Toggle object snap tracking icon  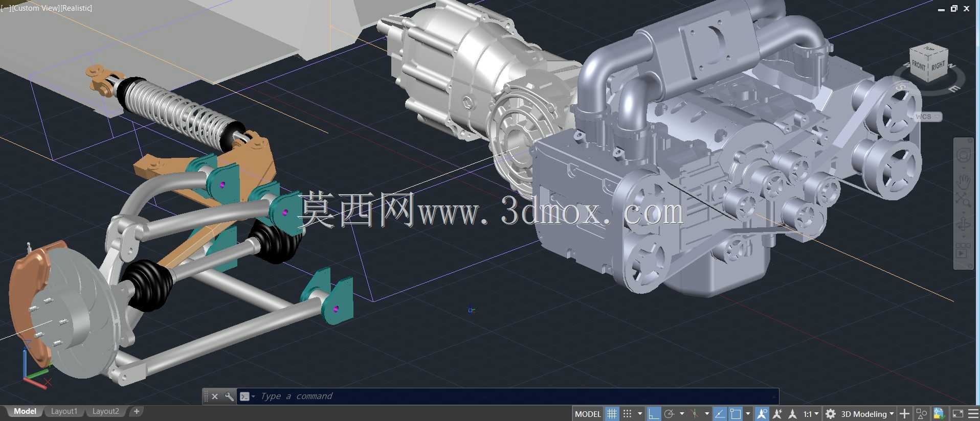coord(720,414)
